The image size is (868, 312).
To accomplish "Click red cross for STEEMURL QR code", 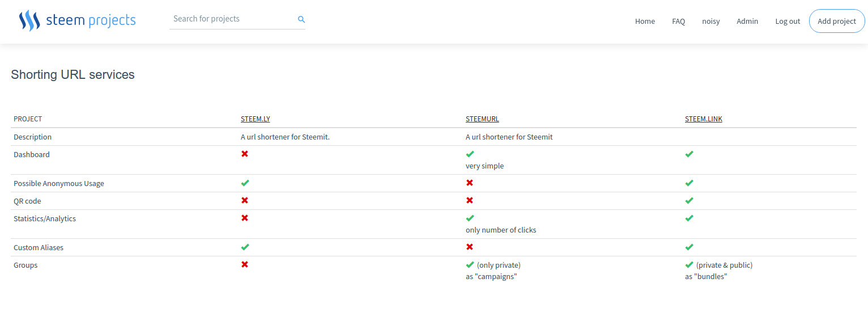I will pos(470,200).
